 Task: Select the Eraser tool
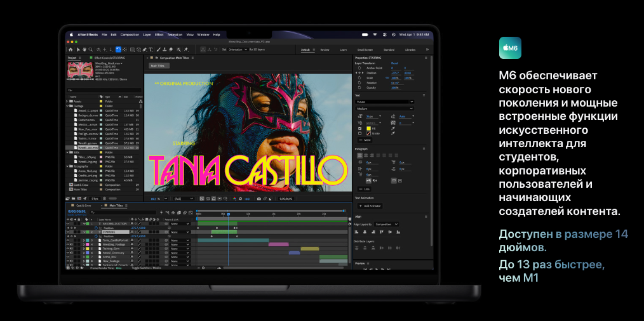click(x=171, y=49)
